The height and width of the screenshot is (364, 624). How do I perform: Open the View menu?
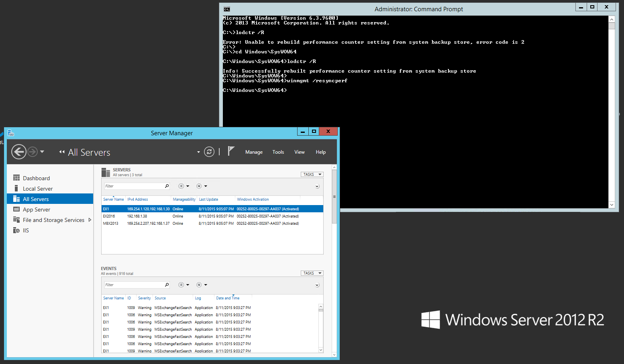tap(300, 152)
